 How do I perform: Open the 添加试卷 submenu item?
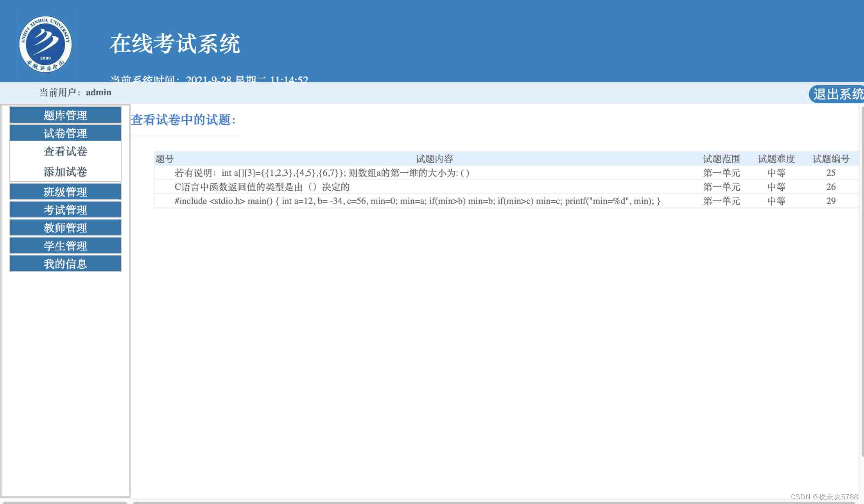tap(65, 172)
